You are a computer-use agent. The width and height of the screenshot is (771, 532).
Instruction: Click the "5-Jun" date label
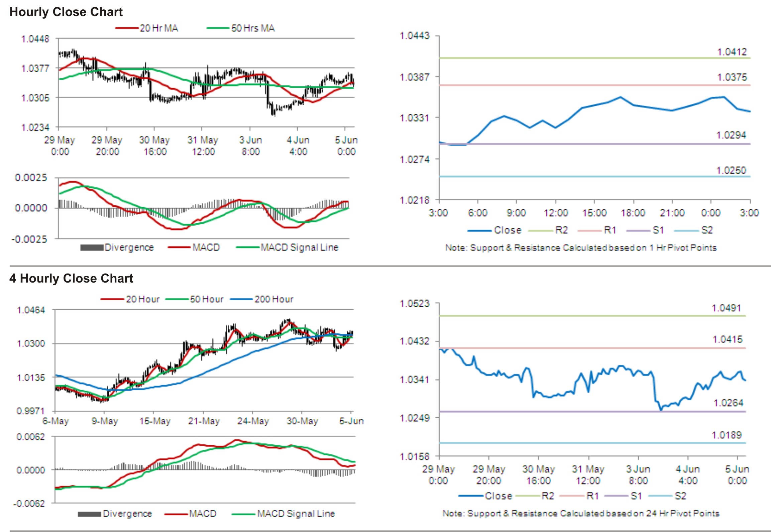(351, 421)
